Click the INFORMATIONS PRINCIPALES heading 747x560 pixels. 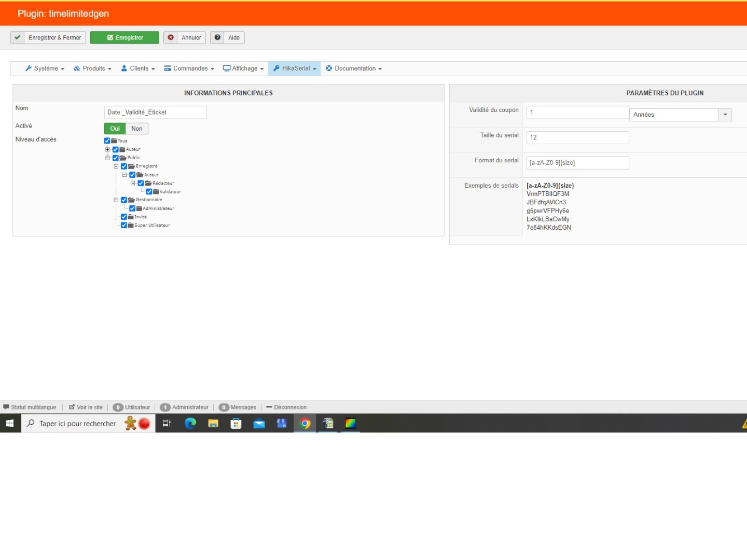228,93
